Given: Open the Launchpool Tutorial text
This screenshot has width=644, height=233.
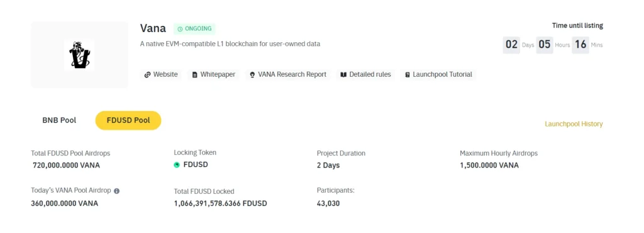Looking at the screenshot, I should pyautogui.click(x=442, y=75).
